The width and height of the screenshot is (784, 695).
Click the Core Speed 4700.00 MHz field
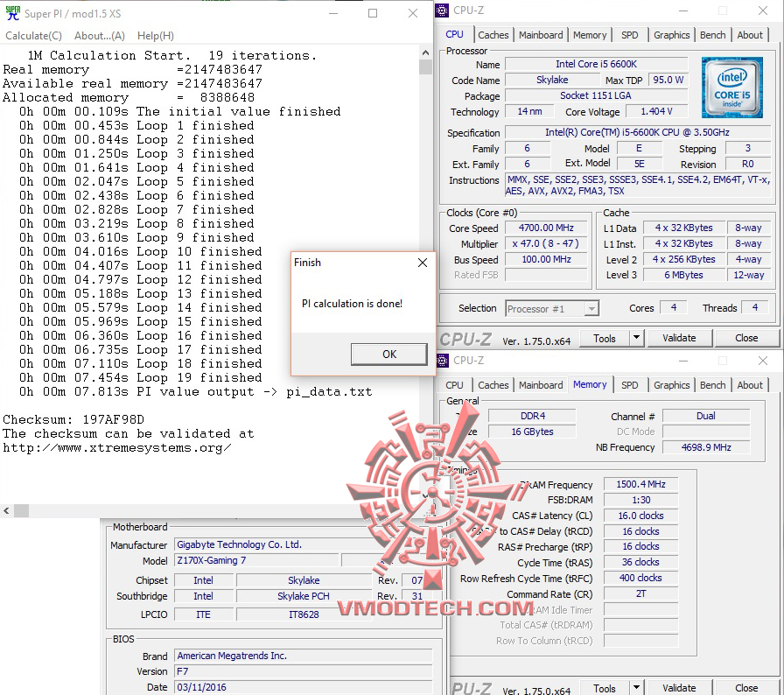[x=546, y=228]
